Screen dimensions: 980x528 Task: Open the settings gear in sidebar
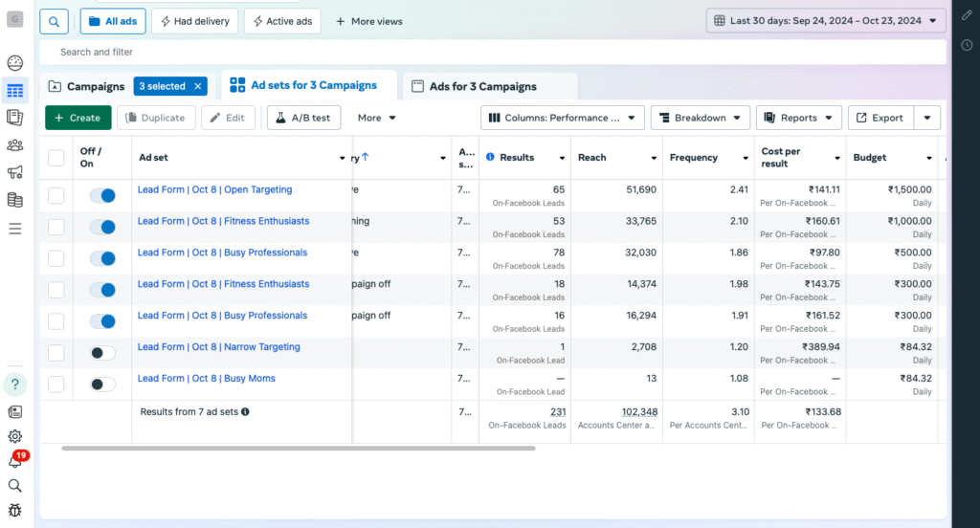point(14,436)
